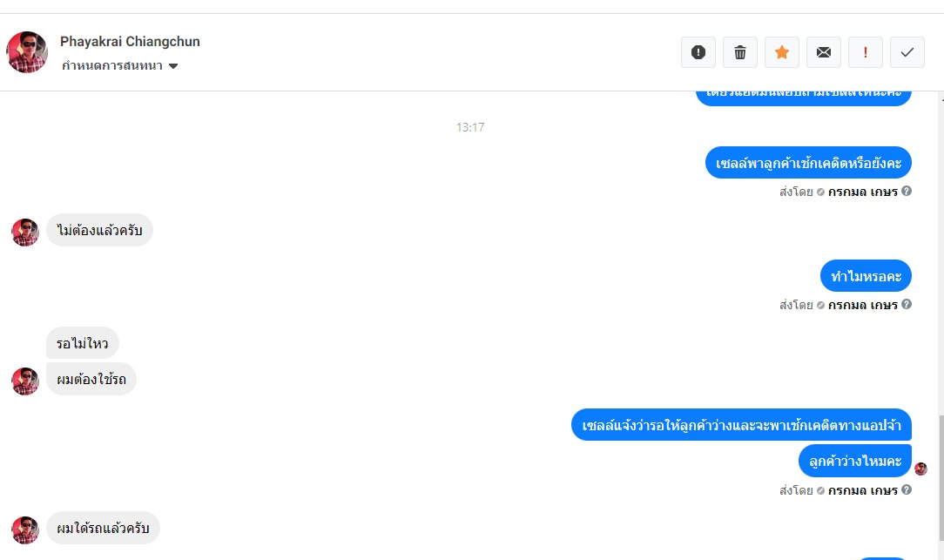Click the help icon under เซลล์พาลูกค้าเช้กเคดิตหรือยังคะ

point(907,192)
